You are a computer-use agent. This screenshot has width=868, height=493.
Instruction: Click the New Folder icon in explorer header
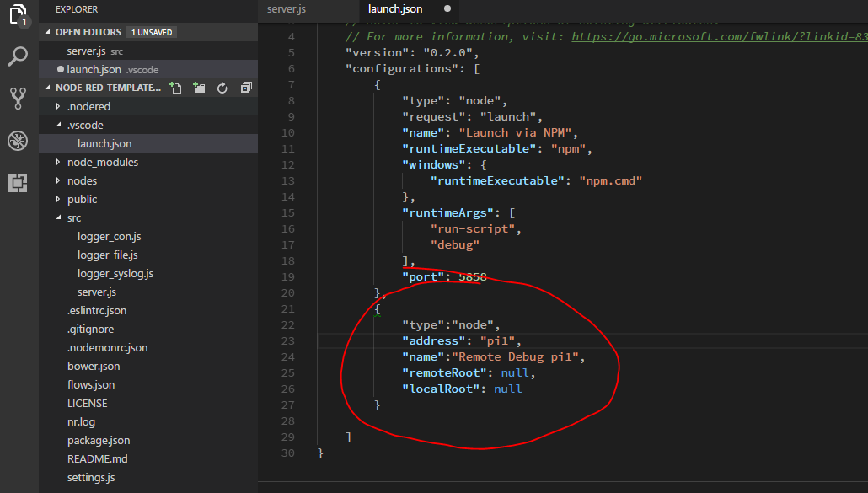coord(199,88)
